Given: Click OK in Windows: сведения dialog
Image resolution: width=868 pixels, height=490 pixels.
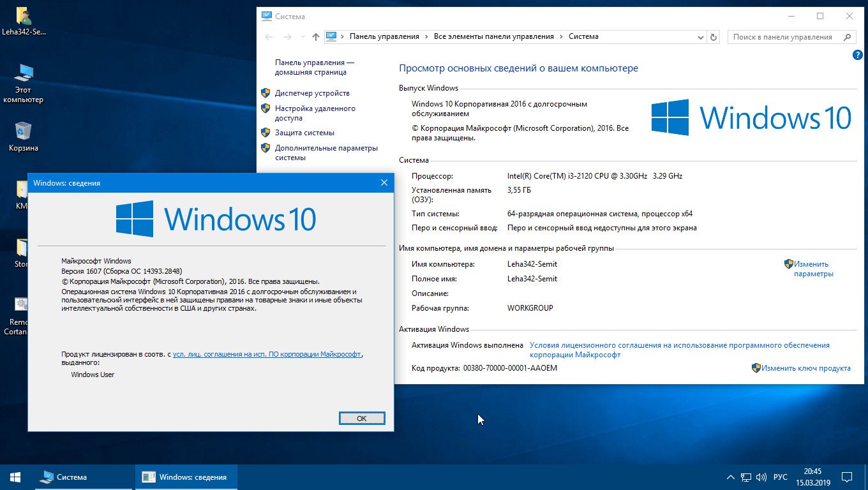Looking at the screenshot, I should pyautogui.click(x=362, y=419).
